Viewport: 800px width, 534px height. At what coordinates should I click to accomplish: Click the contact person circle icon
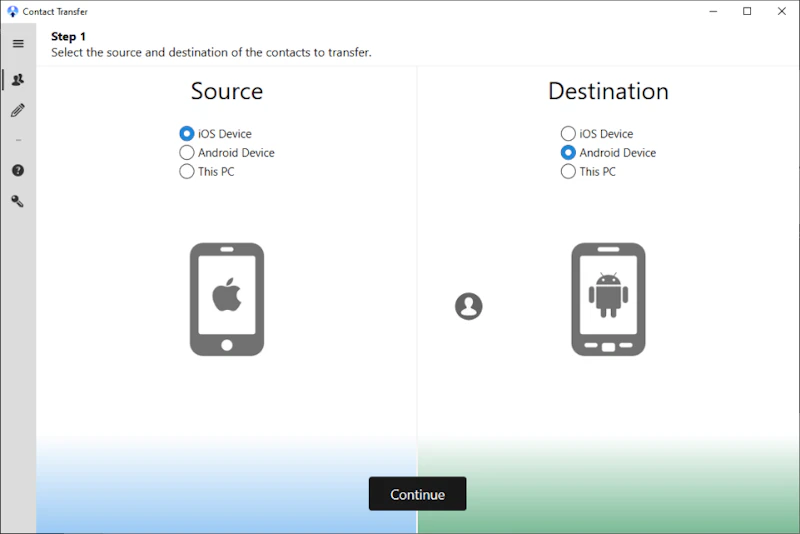pyautogui.click(x=468, y=306)
